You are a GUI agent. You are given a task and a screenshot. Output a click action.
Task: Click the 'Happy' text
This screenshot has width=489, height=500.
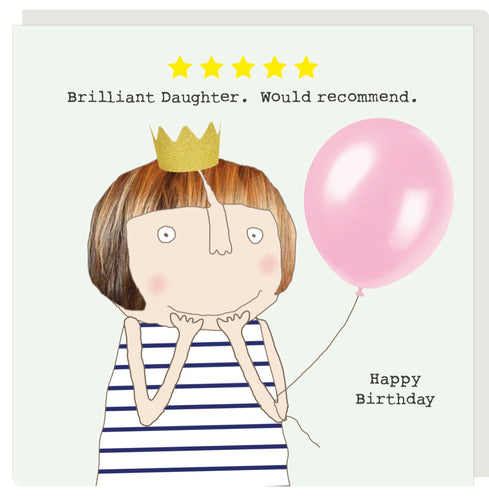[x=395, y=380]
